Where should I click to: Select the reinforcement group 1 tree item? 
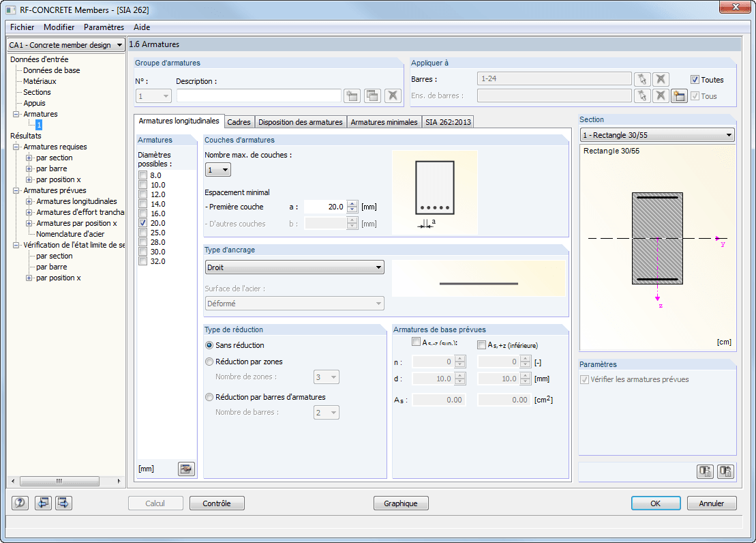click(39, 125)
